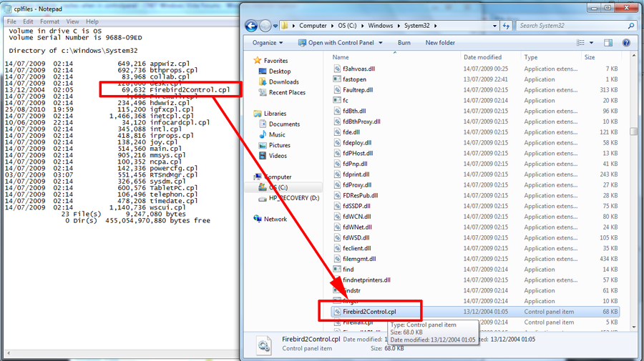Click Computer in address breadcrumb
644x361 pixels.
pos(313,26)
